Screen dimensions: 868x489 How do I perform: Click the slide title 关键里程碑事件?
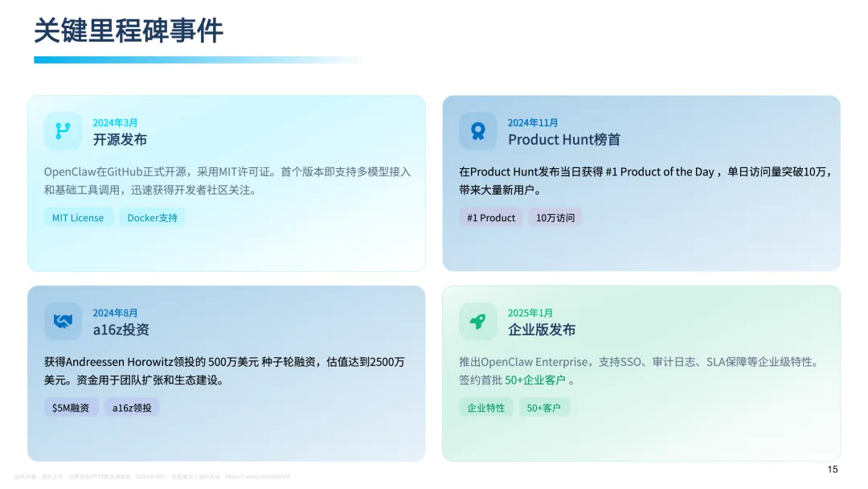129,31
